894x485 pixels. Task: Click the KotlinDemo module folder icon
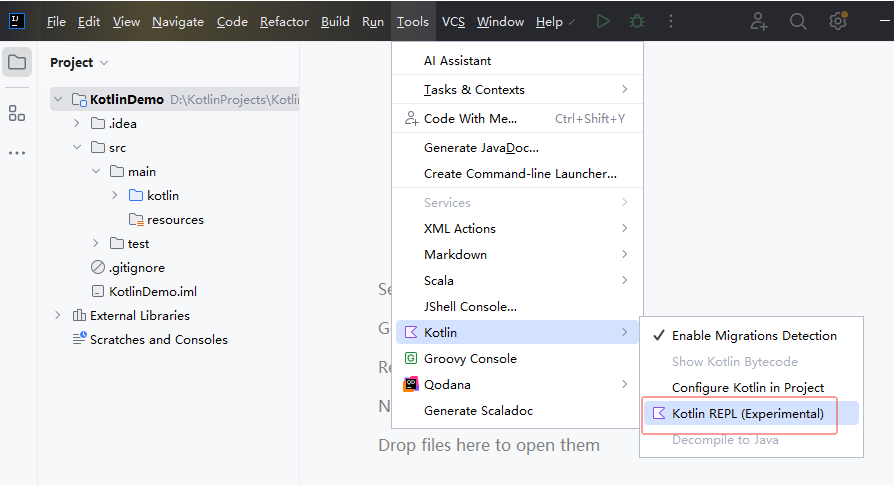(79, 100)
